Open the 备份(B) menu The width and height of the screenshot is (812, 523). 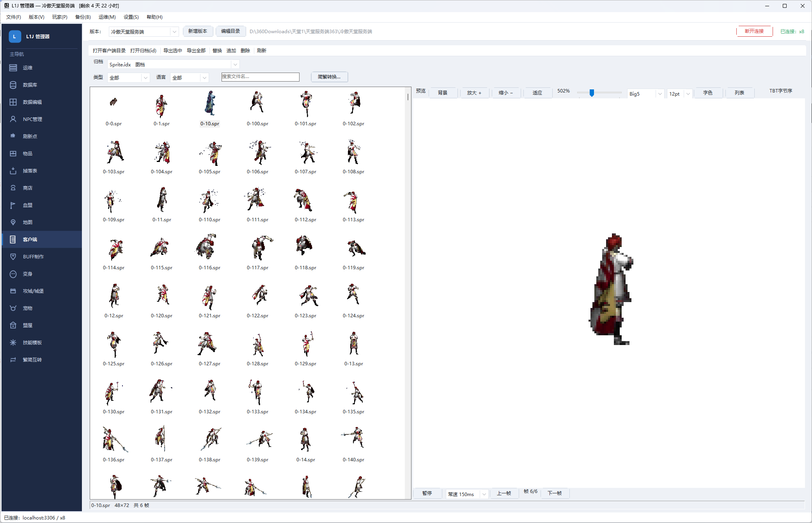(x=83, y=17)
